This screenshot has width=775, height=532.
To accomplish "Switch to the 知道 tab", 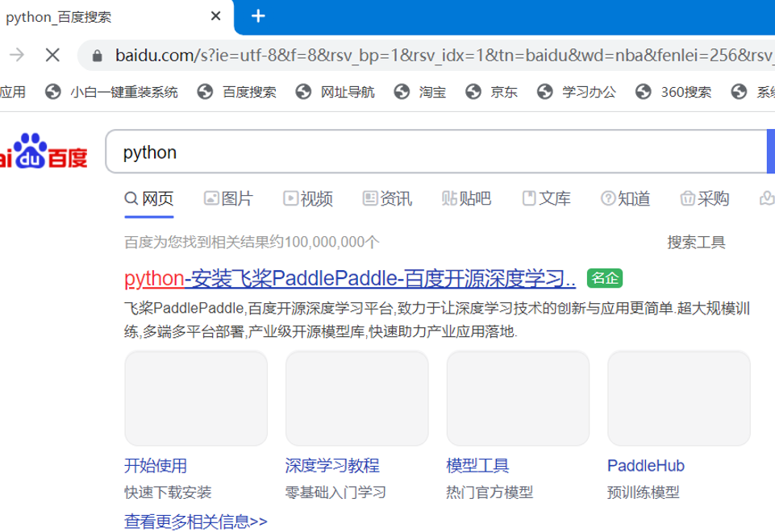I will click(625, 198).
